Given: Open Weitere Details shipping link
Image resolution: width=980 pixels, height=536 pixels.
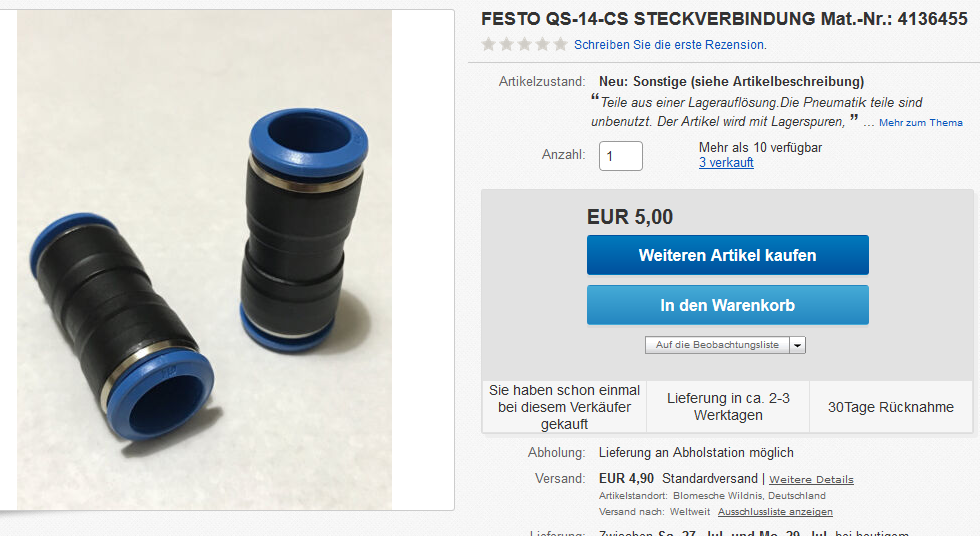Looking at the screenshot, I should pyautogui.click(x=811, y=479).
